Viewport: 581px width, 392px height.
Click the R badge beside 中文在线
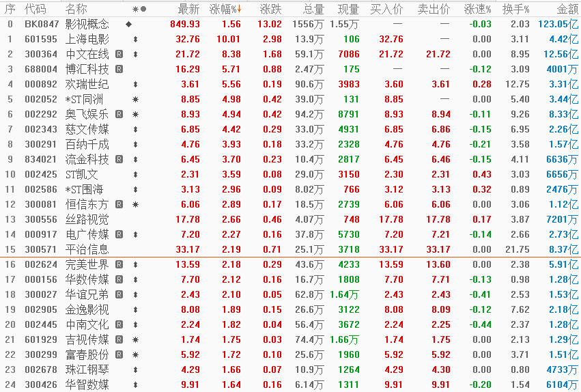pos(119,54)
